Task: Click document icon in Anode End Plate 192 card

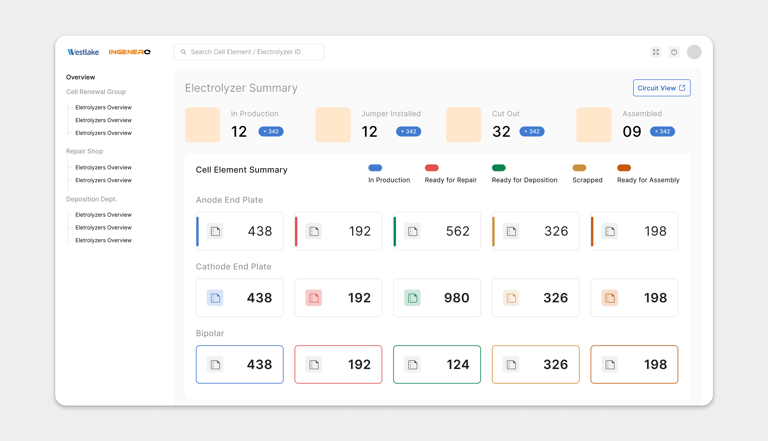Action: [x=314, y=231]
